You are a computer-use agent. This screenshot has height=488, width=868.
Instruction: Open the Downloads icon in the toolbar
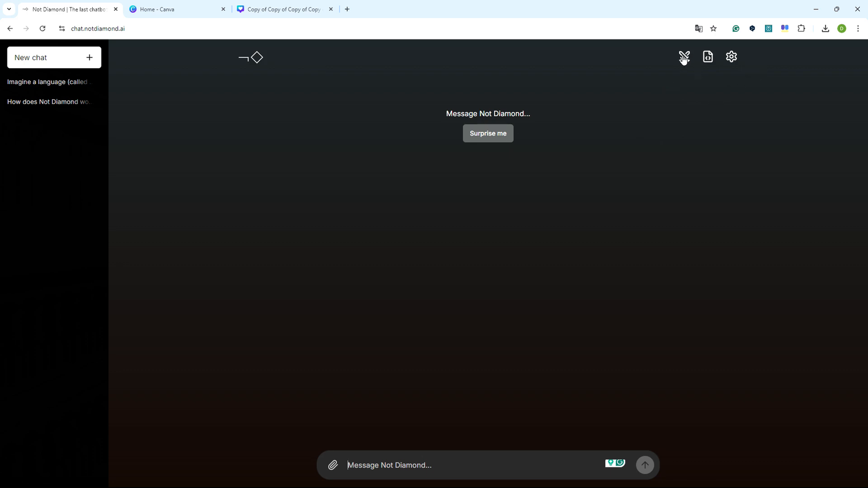[825, 28]
